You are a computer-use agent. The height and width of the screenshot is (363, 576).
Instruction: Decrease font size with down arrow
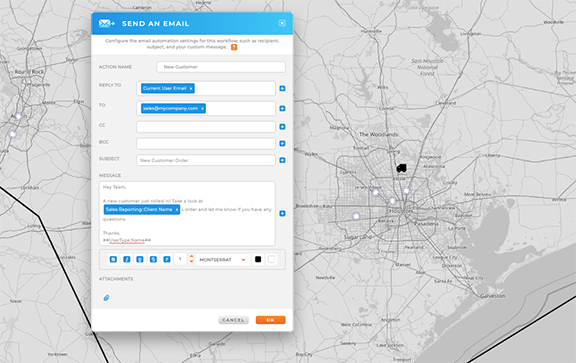pyautogui.click(x=191, y=262)
